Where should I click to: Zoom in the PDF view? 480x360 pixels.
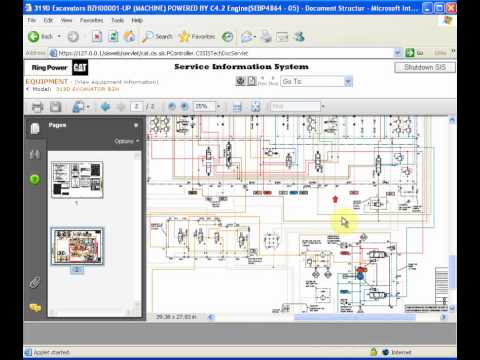[184, 107]
